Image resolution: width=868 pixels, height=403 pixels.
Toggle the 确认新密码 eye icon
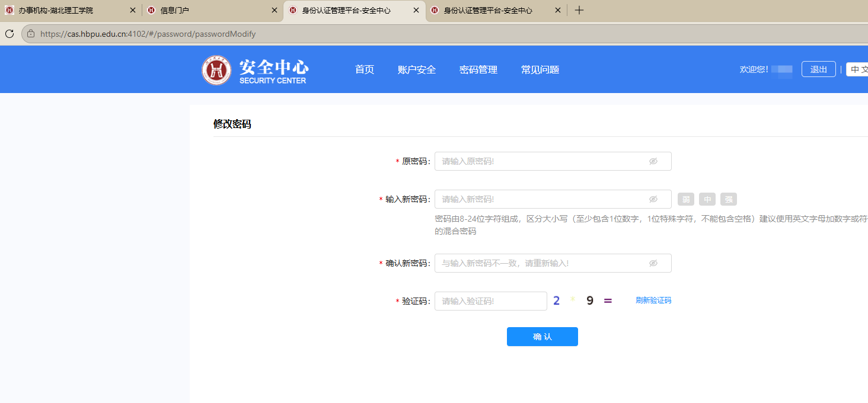coord(653,263)
